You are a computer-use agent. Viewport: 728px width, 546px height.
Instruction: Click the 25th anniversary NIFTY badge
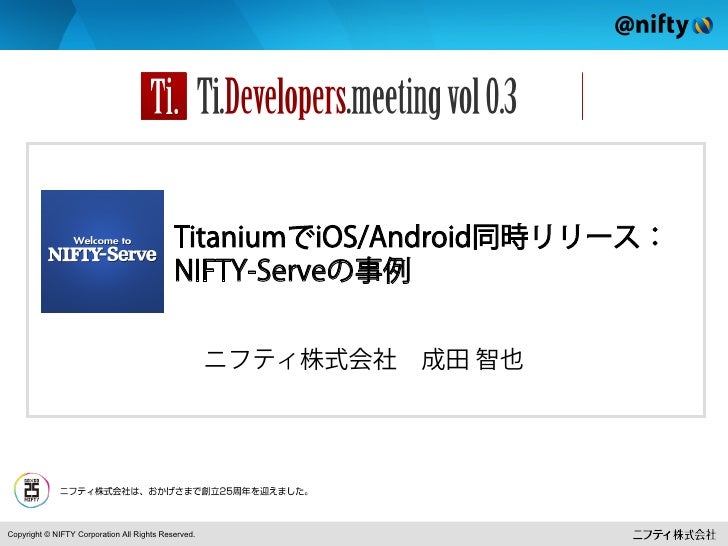(x=32, y=490)
